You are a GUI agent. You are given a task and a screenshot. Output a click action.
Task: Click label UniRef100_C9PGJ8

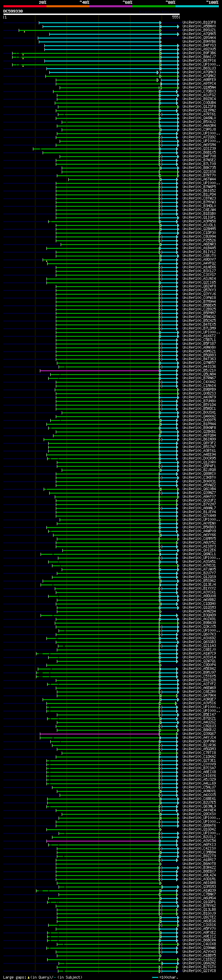click(199, 129)
